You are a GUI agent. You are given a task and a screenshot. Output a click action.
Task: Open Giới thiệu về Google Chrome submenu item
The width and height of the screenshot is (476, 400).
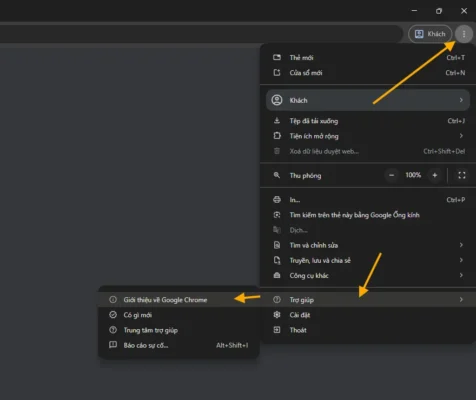click(179, 300)
